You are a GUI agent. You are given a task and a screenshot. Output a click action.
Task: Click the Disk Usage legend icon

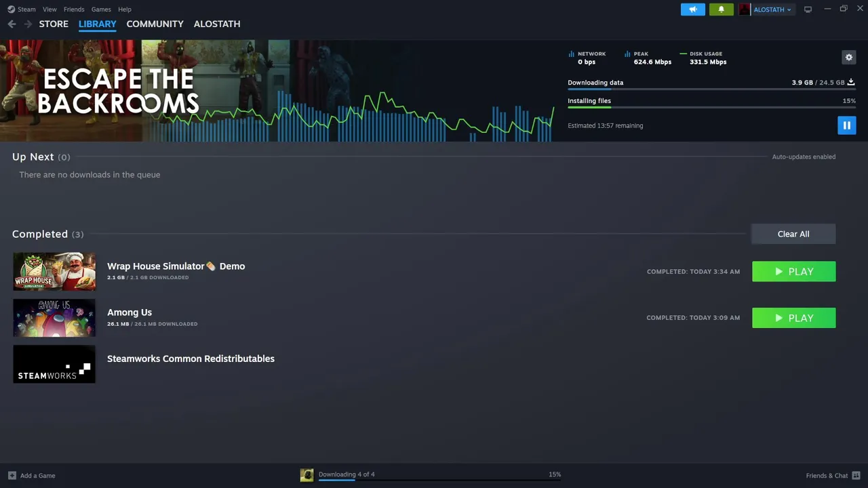684,54
